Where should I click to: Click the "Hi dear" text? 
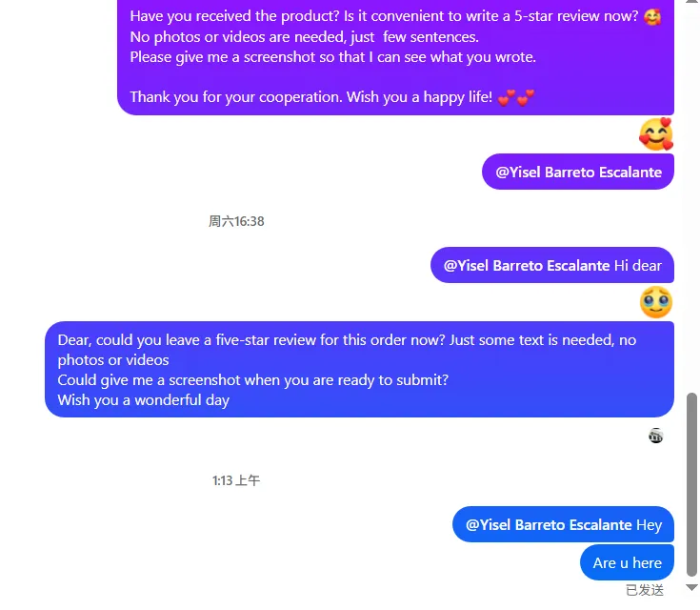click(638, 265)
